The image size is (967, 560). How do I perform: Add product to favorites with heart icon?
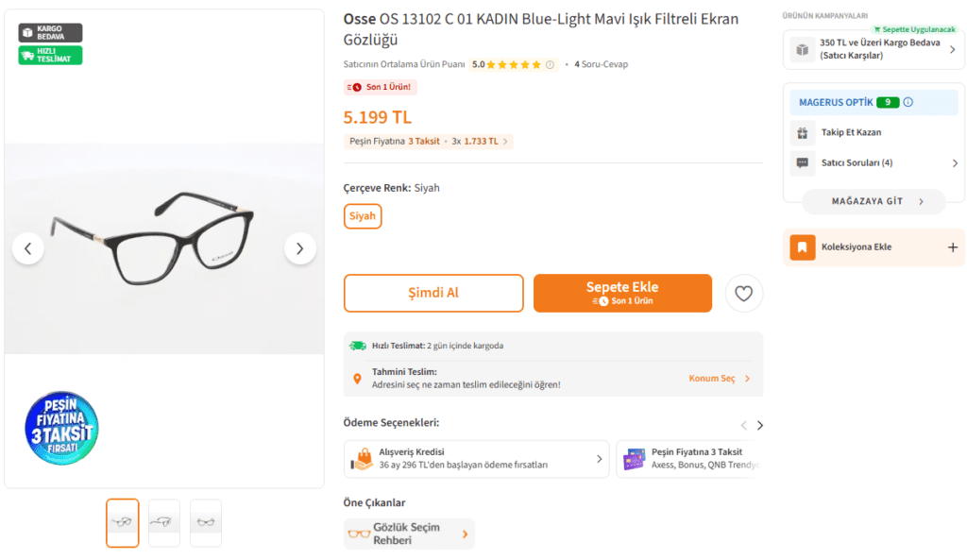click(x=744, y=294)
